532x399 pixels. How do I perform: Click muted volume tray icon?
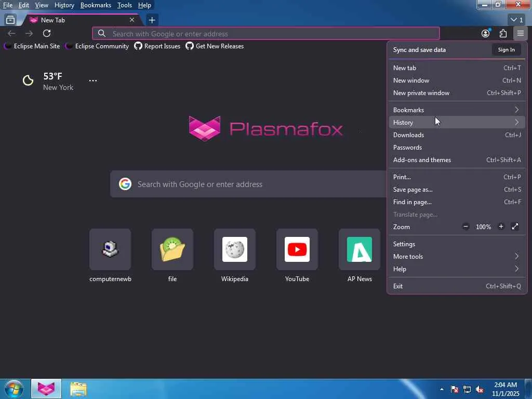coord(480,389)
